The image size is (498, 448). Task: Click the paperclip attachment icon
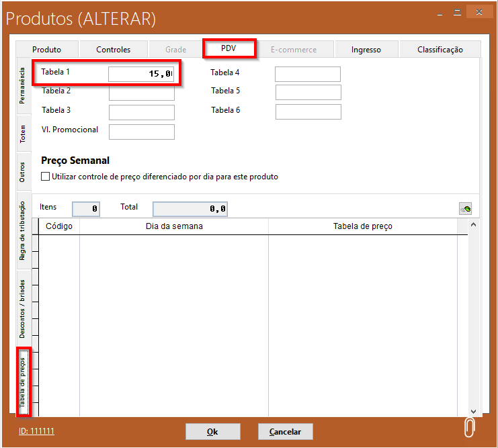(x=469, y=428)
